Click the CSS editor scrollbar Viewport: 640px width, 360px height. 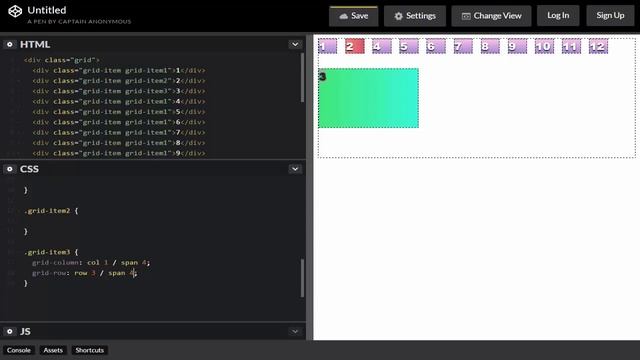302,278
